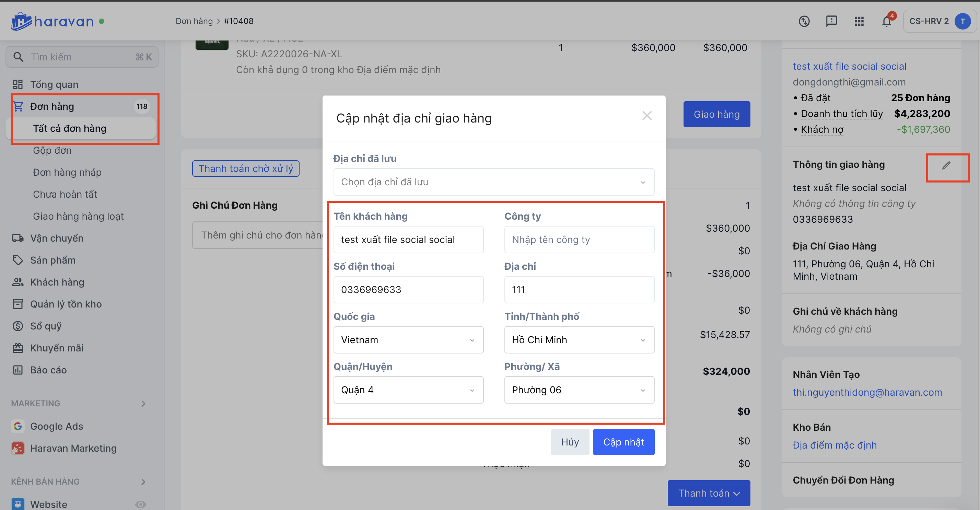Open Sản phẩm in sidebar menu
This screenshot has width=980, height=510.
[52, 260]
